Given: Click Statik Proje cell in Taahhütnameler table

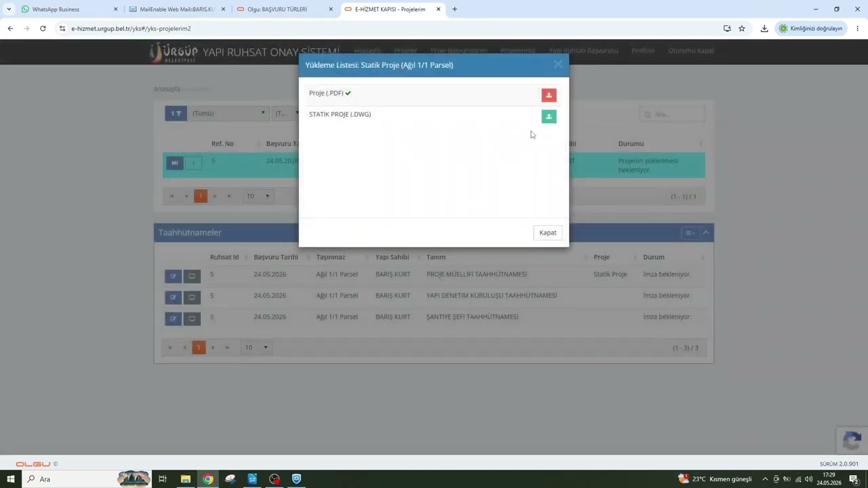Looking at the screenshot, I should [610, 274].
